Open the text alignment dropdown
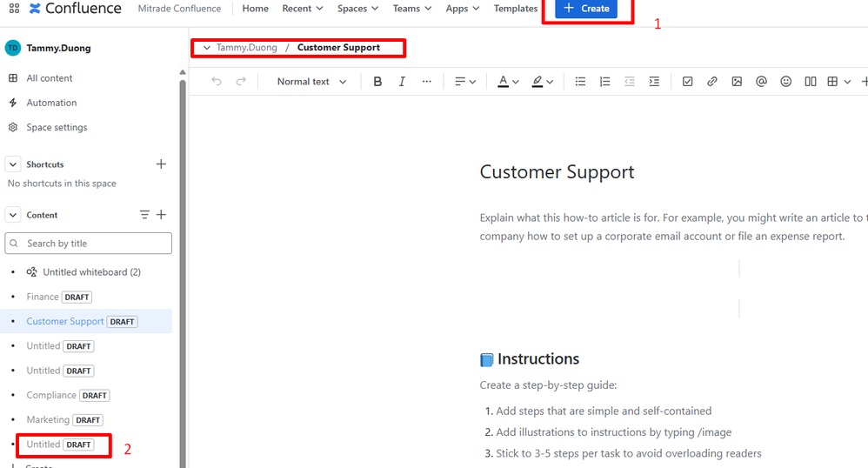868x468 pixels. click(465, 82)
